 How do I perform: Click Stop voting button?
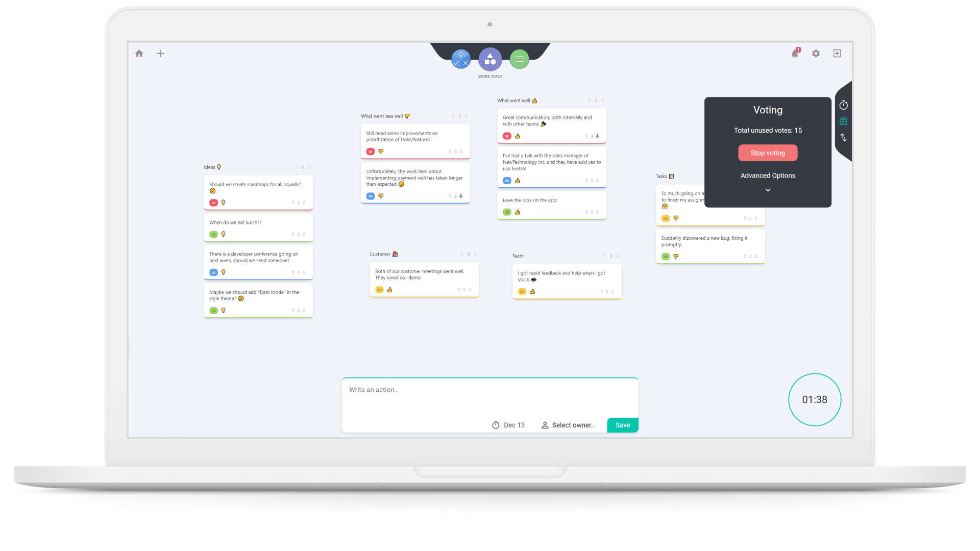[767, 153]
